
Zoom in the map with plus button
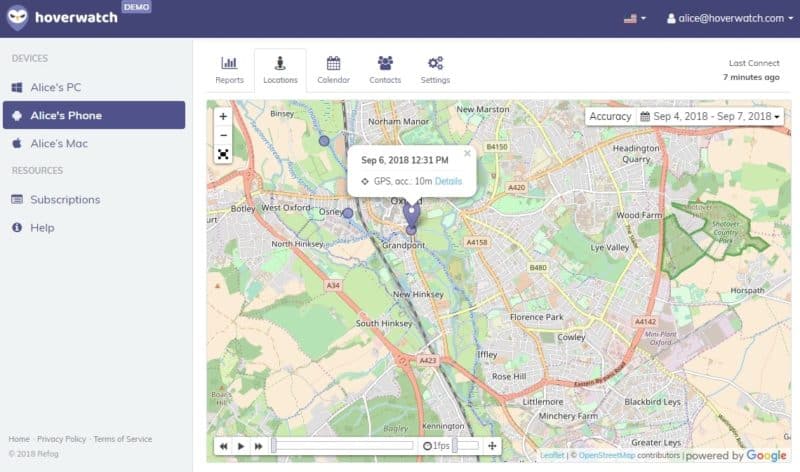pos(223,116)
